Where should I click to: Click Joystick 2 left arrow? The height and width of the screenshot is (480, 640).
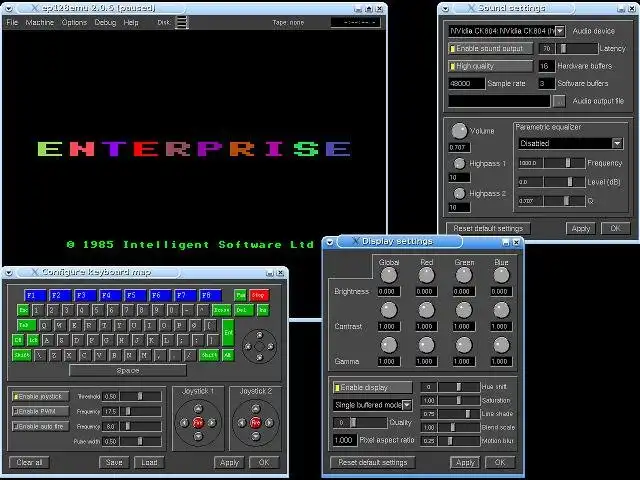[x=242, y=422]
